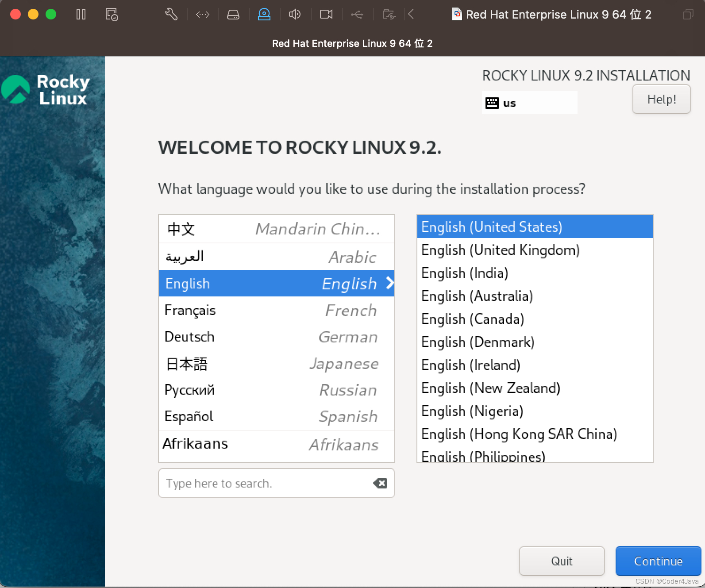
Task: Select Afrikaans in the language list
Action: click(x=277, y=444)
